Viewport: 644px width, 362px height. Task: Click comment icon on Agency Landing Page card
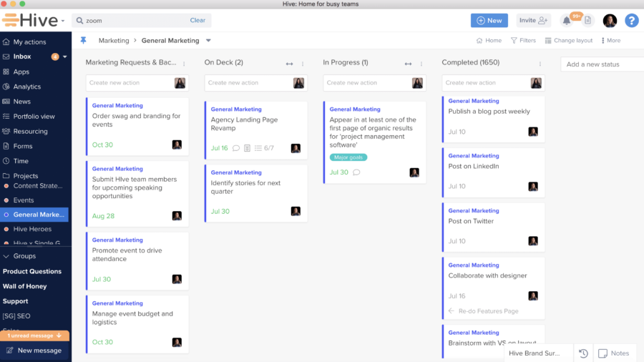236,148
